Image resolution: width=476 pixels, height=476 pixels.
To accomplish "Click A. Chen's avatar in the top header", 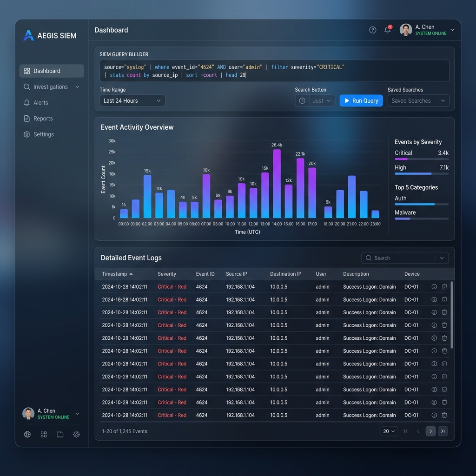I will pyautogui.click(x=405, y=30).
